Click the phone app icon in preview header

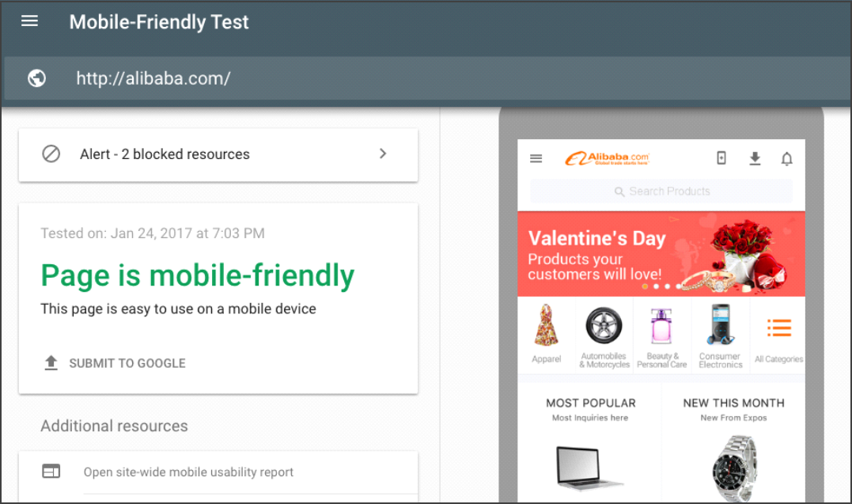(x=721, y=158)
